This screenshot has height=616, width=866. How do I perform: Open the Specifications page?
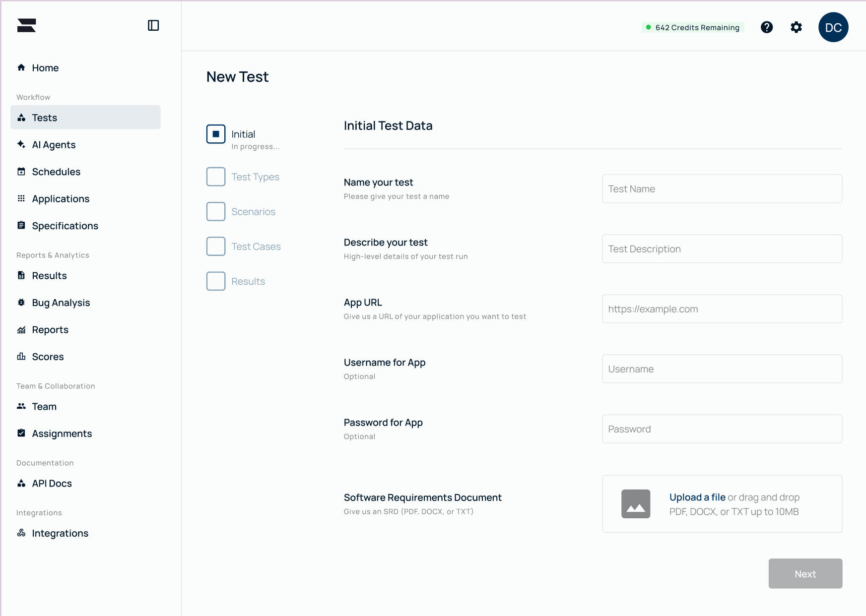tap(65, 226)
